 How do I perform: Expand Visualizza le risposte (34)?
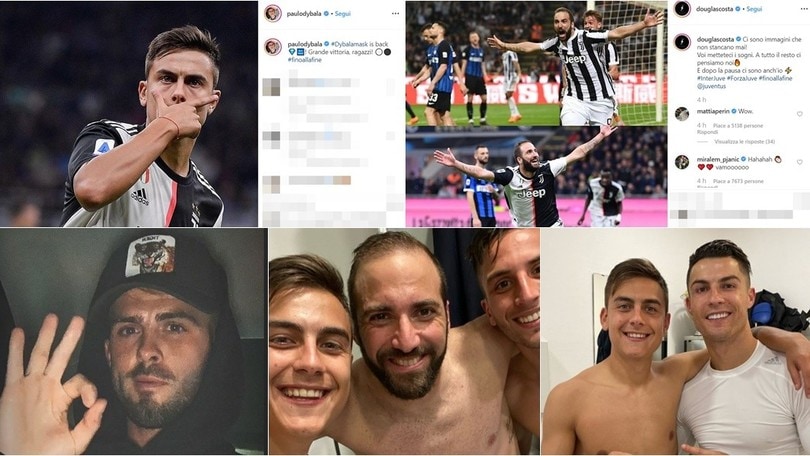(745, 141)
